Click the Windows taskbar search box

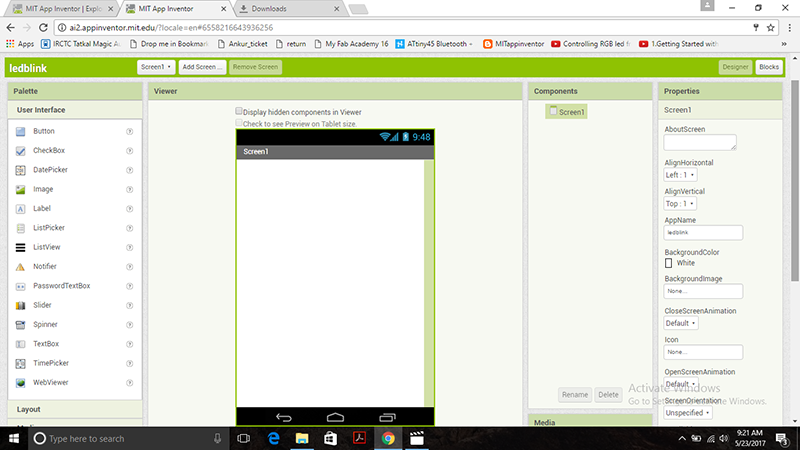[127, 438]
